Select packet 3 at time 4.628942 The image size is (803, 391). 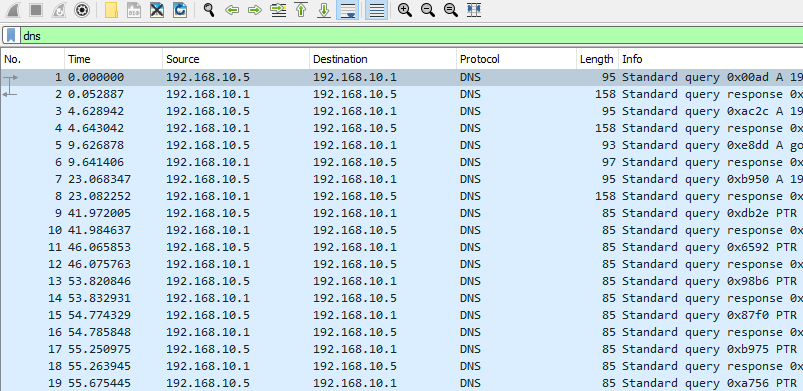(402, 111)
